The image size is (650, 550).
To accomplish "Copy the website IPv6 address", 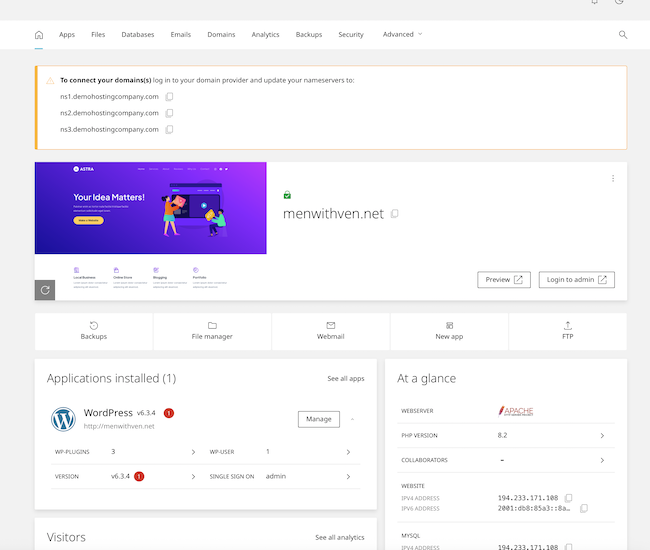I will click(584, 508).
